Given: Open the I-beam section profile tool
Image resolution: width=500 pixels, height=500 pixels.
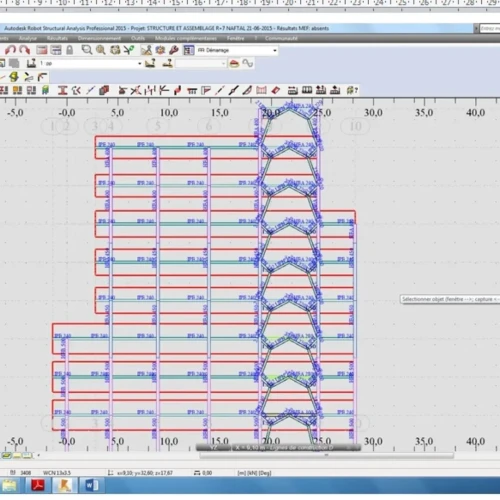Looking at the screenshot, I should click(63, 90).
